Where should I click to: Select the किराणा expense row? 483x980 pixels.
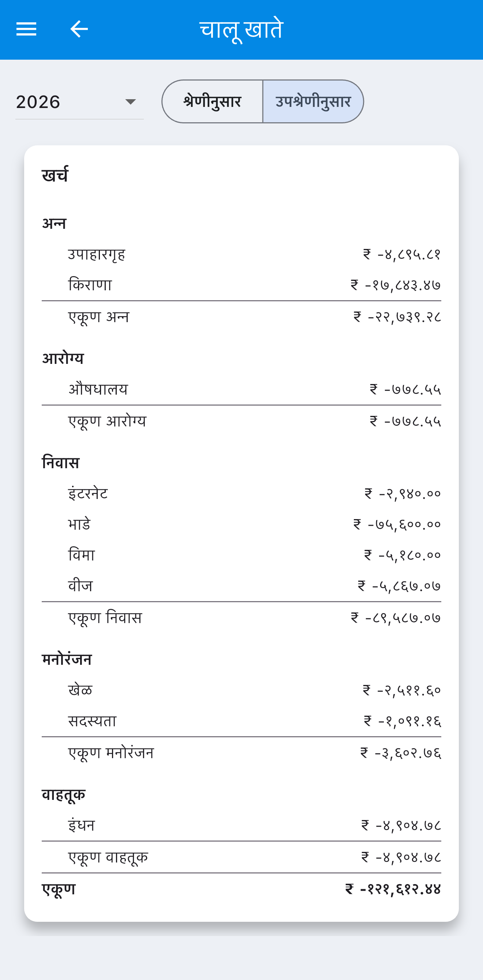tap(241, 285)
